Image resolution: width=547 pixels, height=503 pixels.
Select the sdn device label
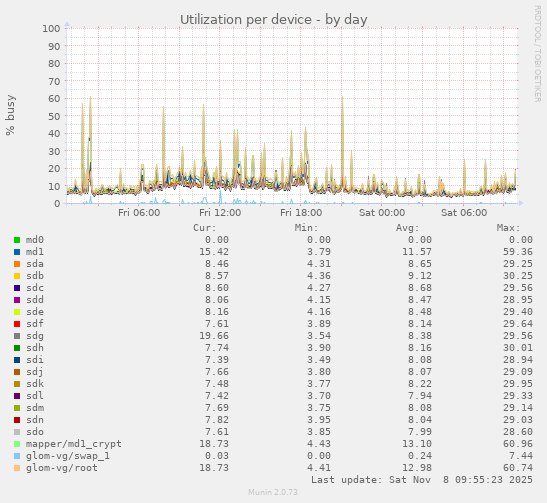(x=35, y=420)
